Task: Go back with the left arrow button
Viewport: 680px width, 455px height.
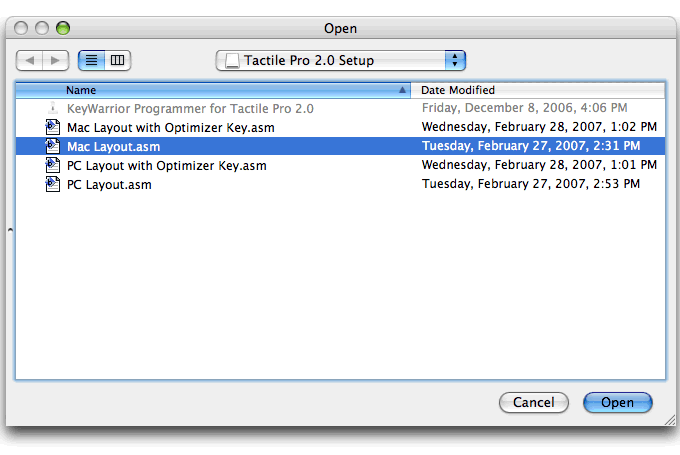Action: [29, 60]
